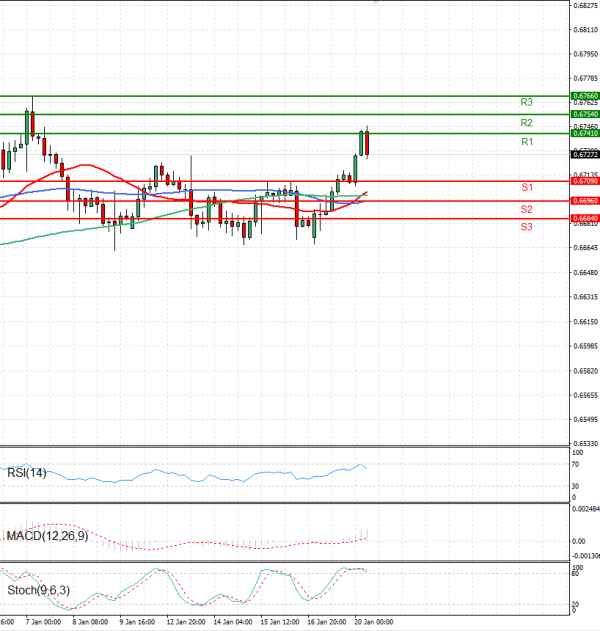Click the 0.67540 green price tag

(585, 115)
